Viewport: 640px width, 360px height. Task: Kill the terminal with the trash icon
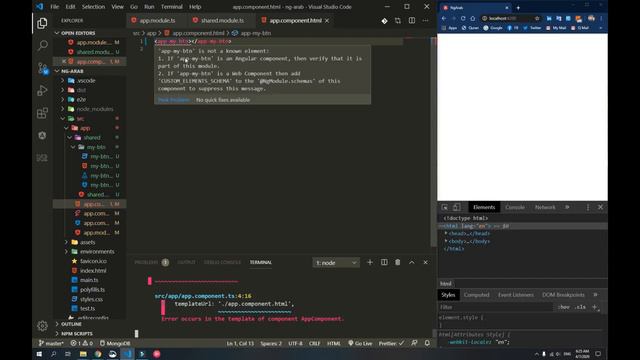point(398,262)
